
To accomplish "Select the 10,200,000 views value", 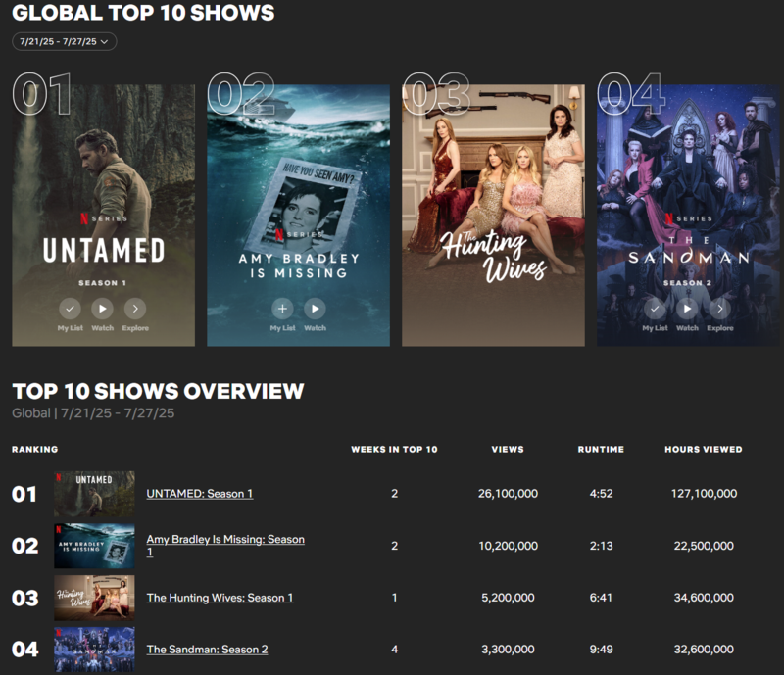I will click(508, 546).
